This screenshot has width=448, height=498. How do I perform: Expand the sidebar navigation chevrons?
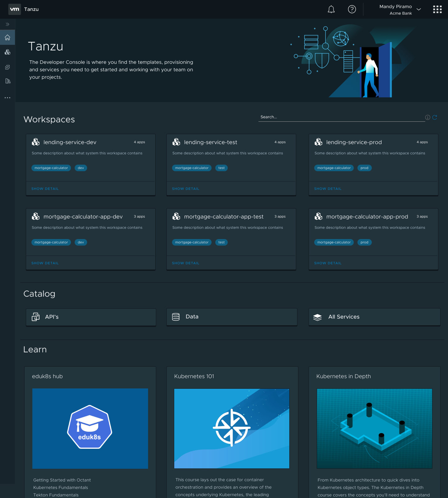coord(7,24)
